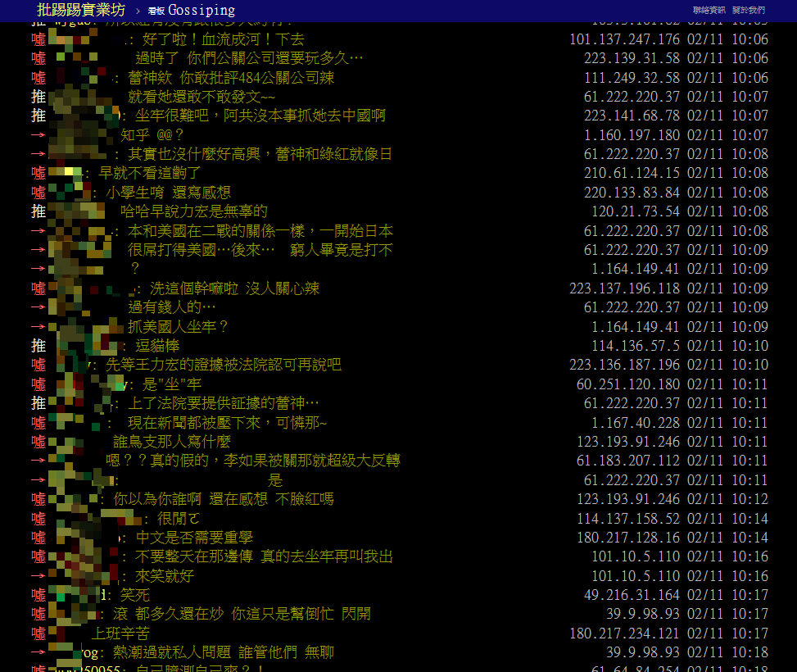Viewport: 797px width, 672px height.
Task: Select comment 很閒ㄛ
Action: (x=179, y=519)
